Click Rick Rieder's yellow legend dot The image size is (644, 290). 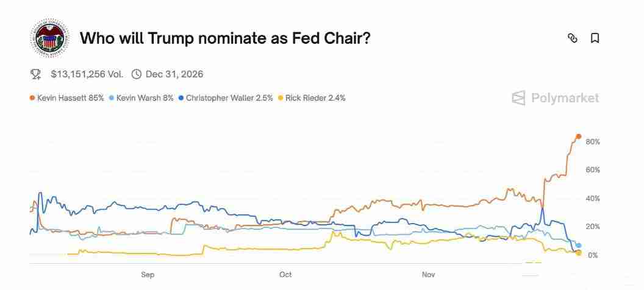point(281,98)
